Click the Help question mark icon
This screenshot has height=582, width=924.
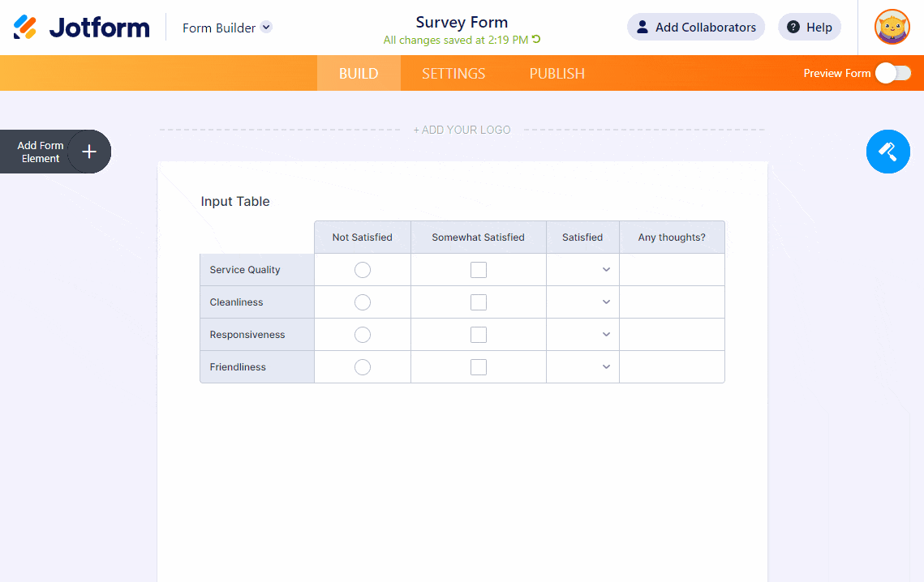point(793,28)
